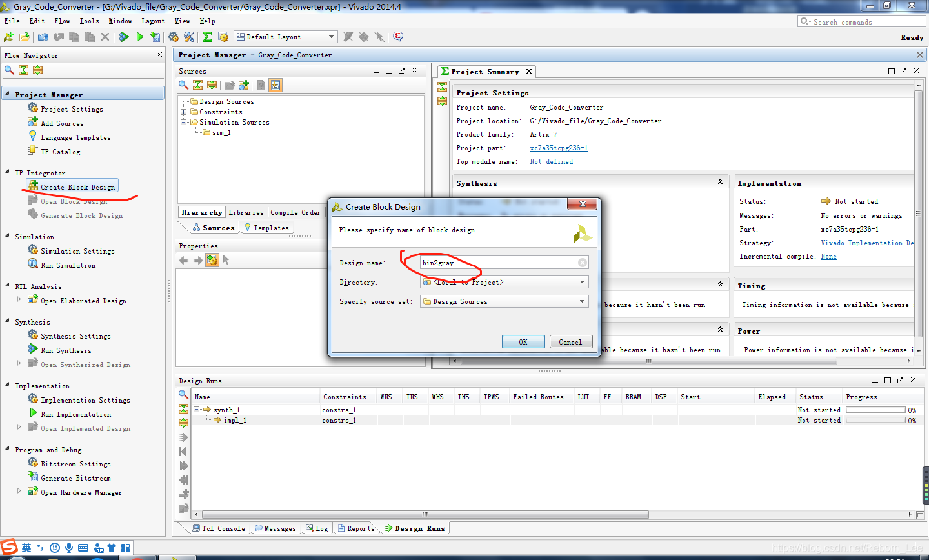Click the Open Project folder icon
Viewport: 929px width, 560px height.
(25, 37)
